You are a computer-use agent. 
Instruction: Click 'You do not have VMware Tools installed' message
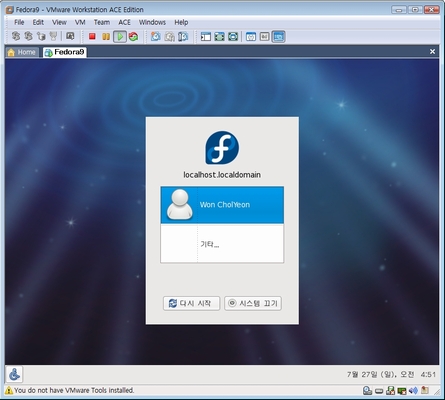pos(74,390)
